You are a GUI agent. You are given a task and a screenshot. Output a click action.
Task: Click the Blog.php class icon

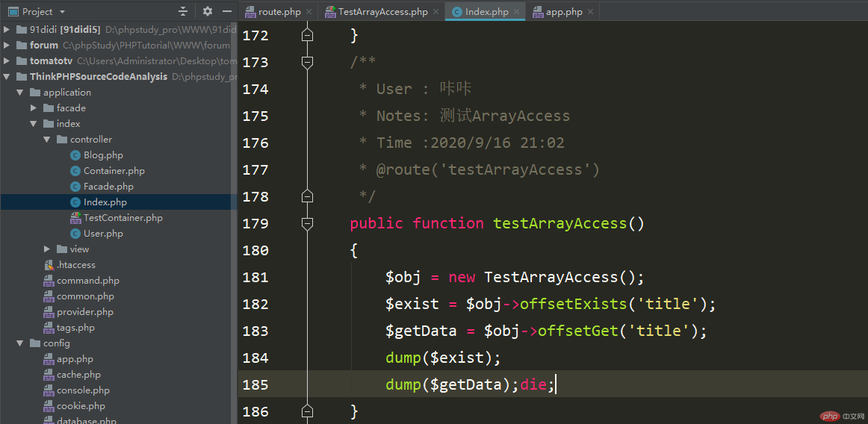tap(75, 155)
